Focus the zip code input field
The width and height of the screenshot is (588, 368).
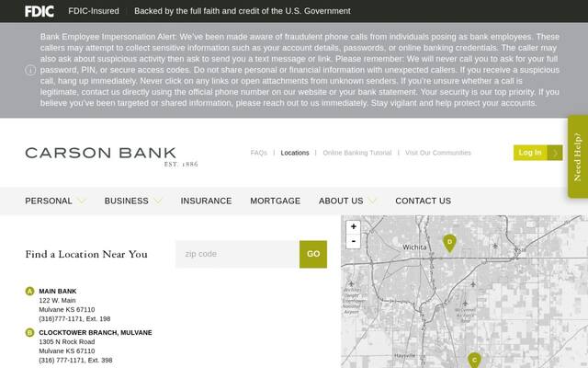(x=237, y=254)
